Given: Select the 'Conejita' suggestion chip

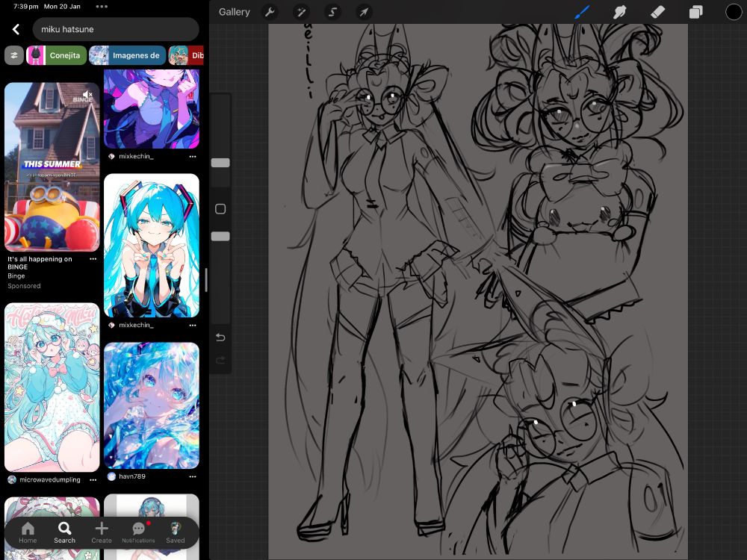Looking at the screenshot, I should (56, 55).
